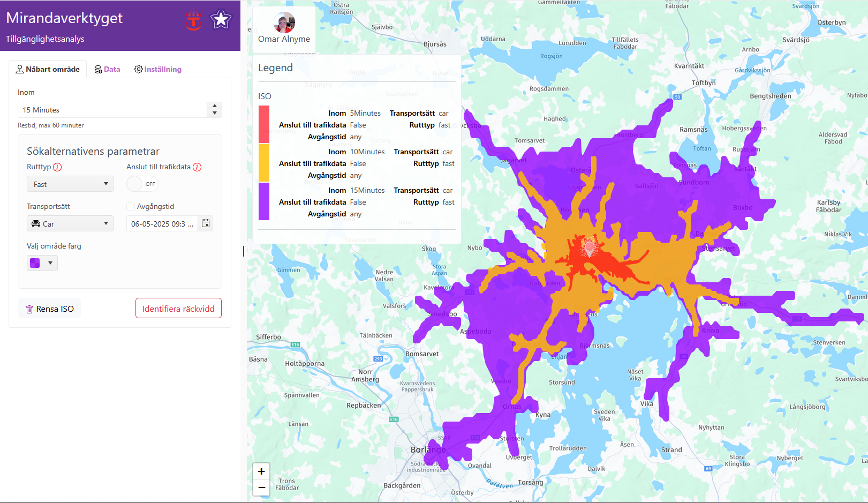Click the gear icon on Inställning tab
868x503 pixels.
click(x=139, y=69)
